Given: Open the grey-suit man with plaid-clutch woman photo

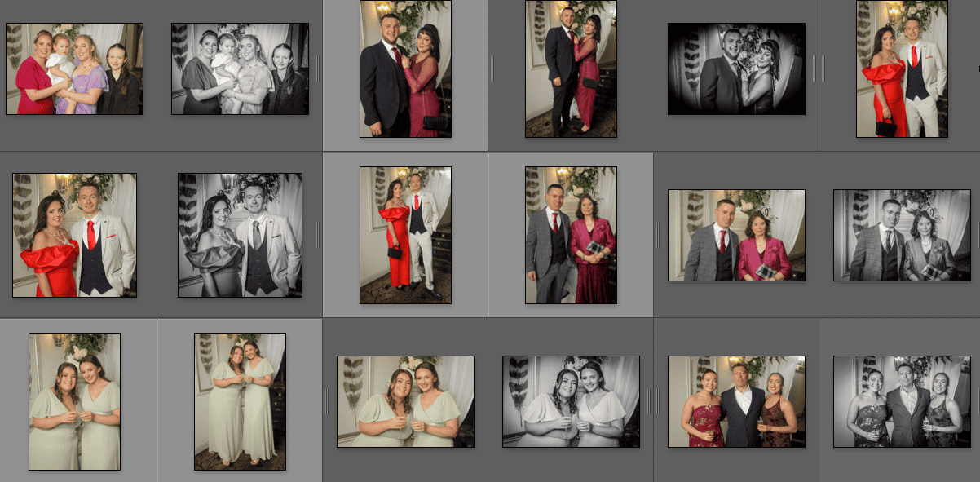Looking at the screenshot, I should (570, 234).
